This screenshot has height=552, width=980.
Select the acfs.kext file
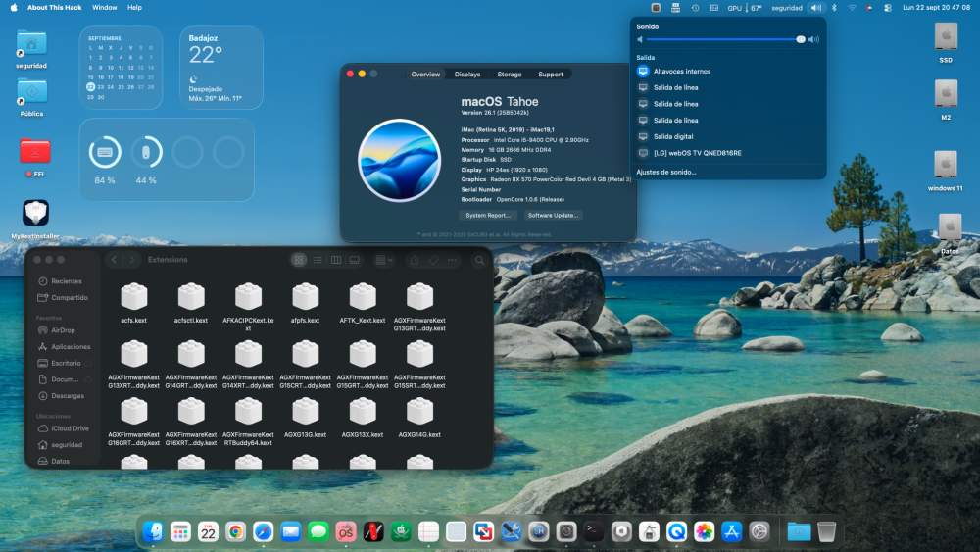click(133, 303)
